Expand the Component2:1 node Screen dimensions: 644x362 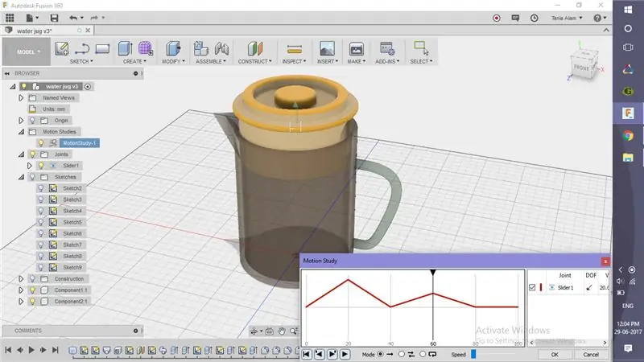pos(21,301)
